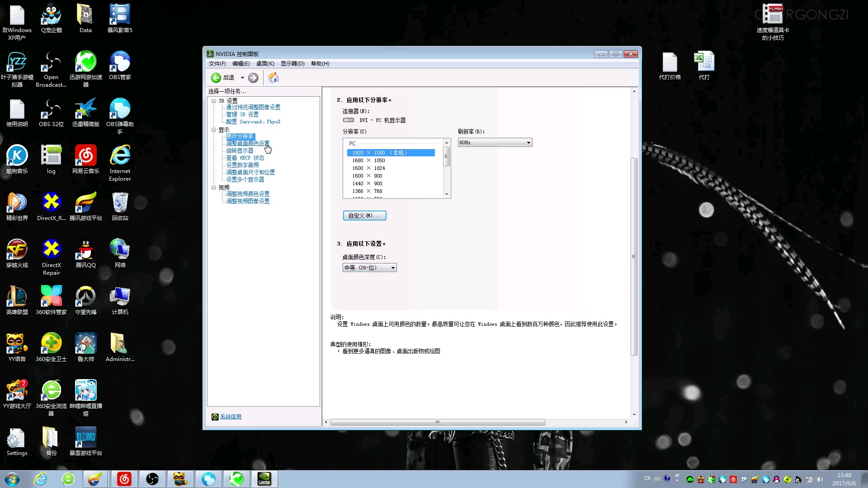
Task: Open 腾讯QQ desktop icon
Action: point(86,253)
